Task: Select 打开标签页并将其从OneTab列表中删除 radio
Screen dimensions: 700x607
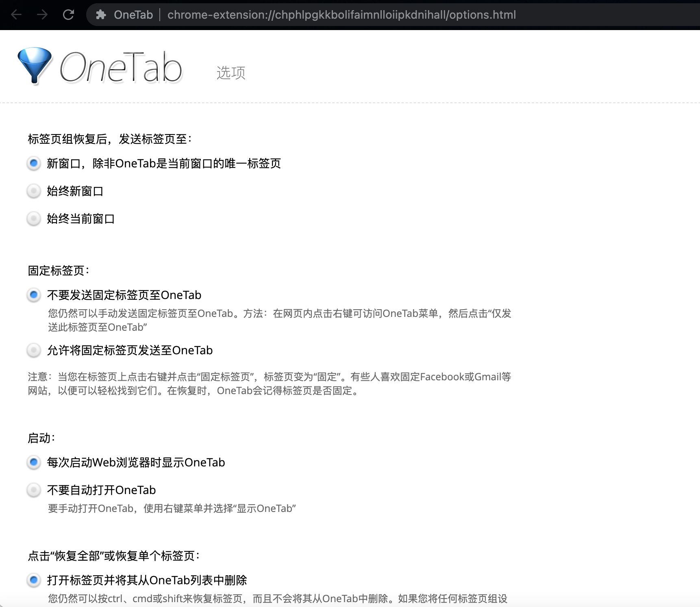Action: point(34,580)
